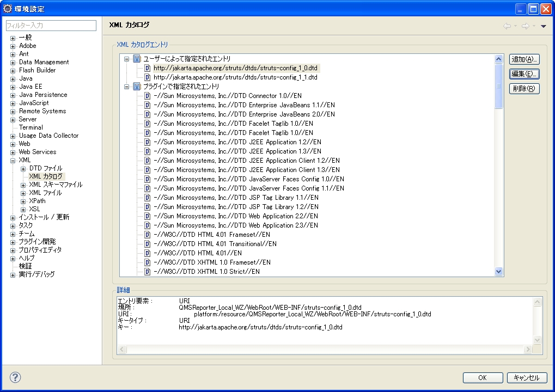
Task: Expand the DTD ファイル node
Action: [23, 169]
